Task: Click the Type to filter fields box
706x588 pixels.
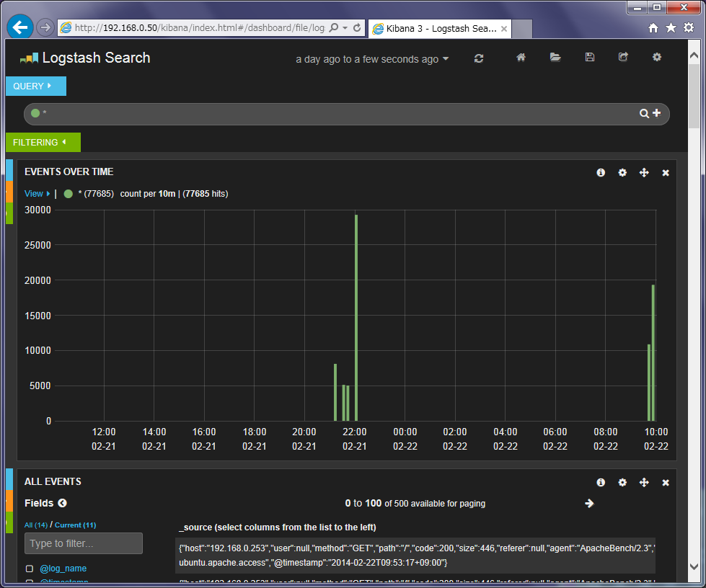Action: [x=84, y=543]
